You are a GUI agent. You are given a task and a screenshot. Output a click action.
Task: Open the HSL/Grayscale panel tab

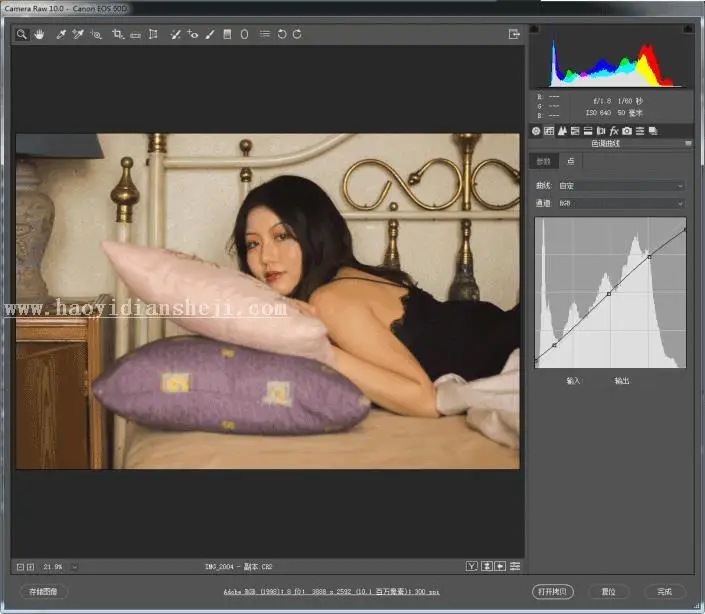(x=575, y=131)
